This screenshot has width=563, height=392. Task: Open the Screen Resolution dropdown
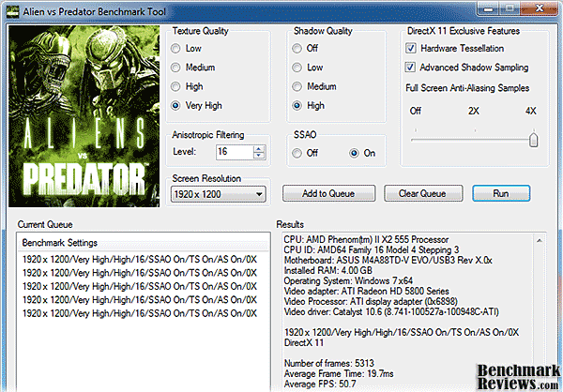click(x=219, y=194)
